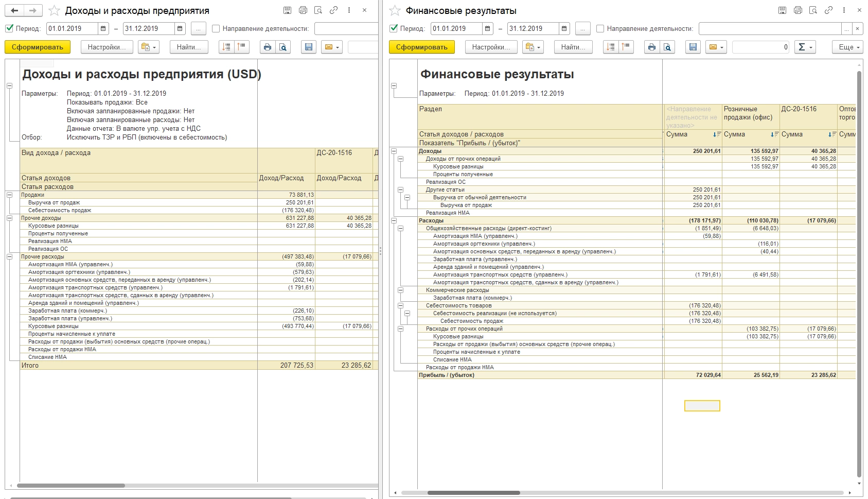Viewport: 868px width, 499px height.
Task: Collapse Прочие расходы group in left report
Action: [9, 256]
